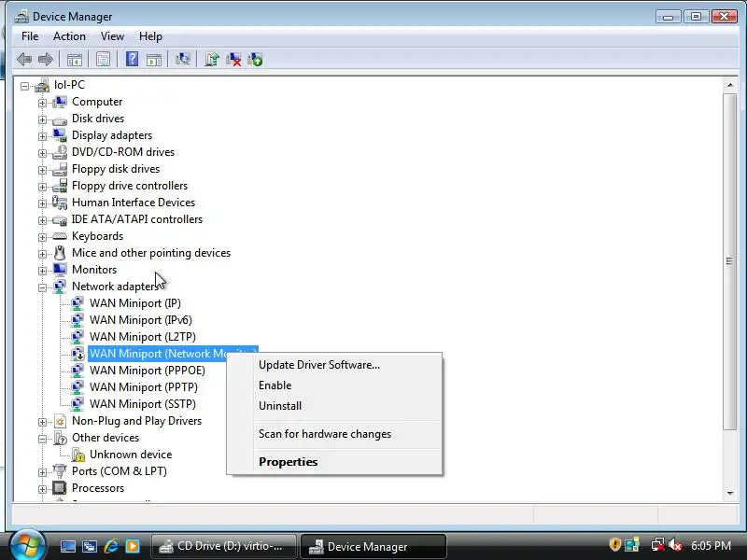Collapse the lol-PC root node
Image resolution: width=747 pixels, height=560 pixels.
(x=24, y=86)
